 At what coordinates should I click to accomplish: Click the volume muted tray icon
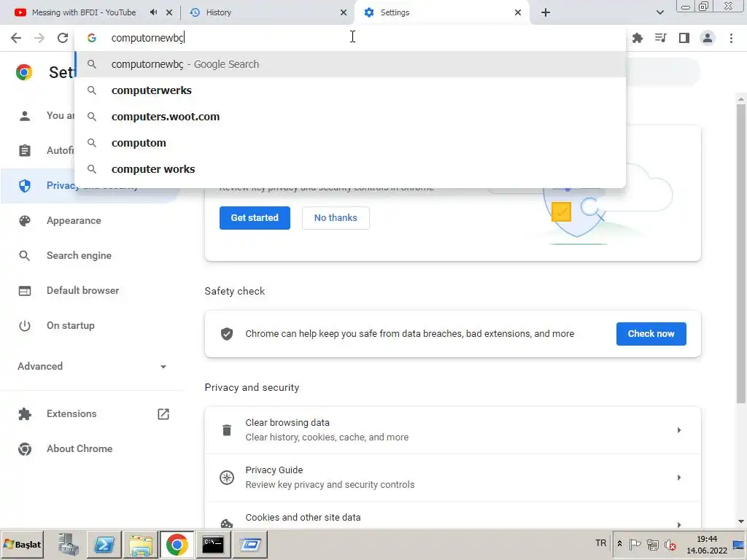click(670, 544)
